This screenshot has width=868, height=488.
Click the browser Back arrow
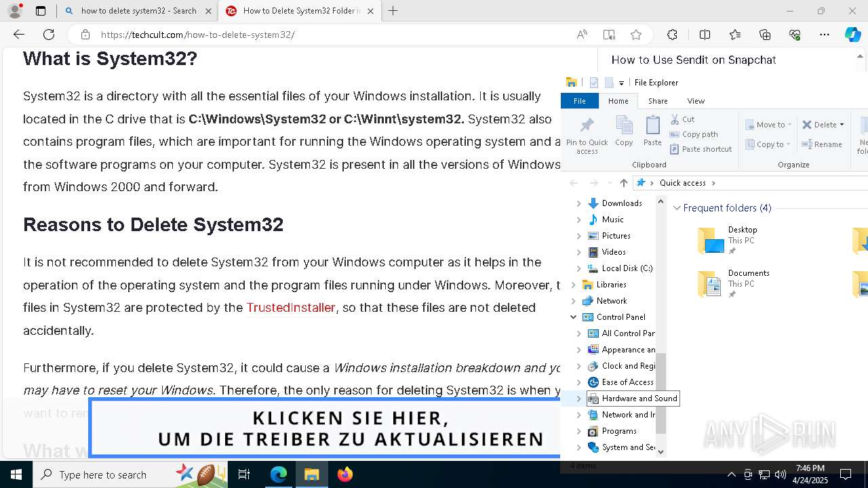click(x=19, y=35)
